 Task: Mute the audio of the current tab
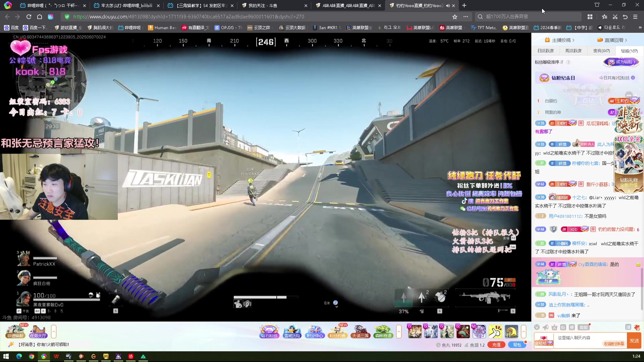(448, 6)
